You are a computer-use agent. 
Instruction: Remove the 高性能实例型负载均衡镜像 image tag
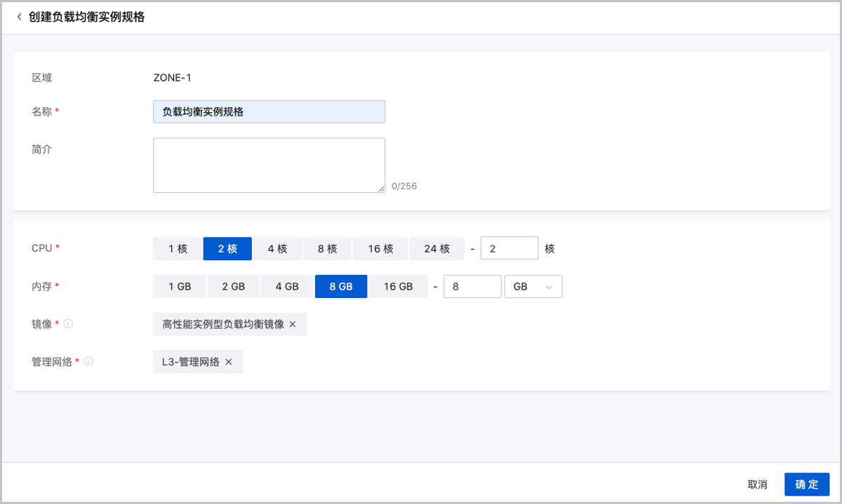293,325
